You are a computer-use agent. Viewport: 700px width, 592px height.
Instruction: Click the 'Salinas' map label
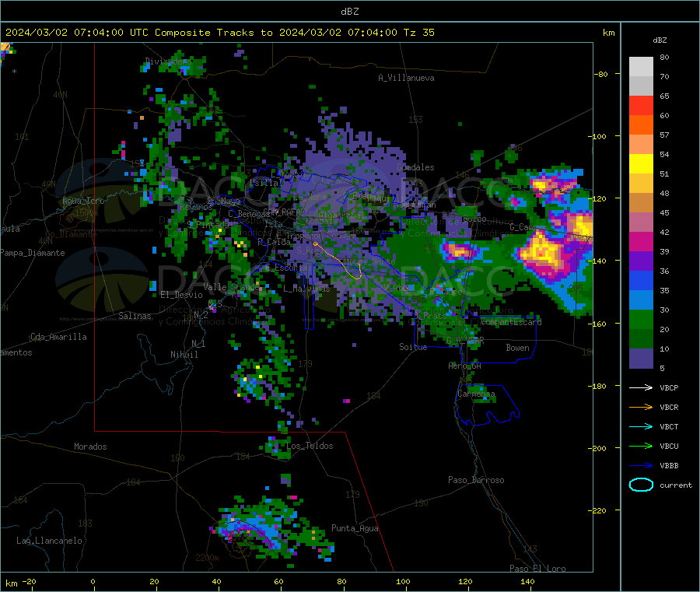135,316
